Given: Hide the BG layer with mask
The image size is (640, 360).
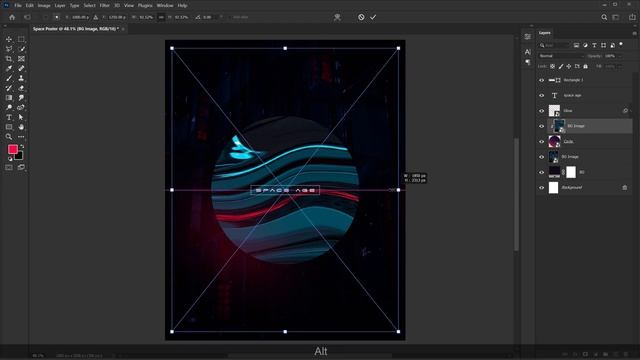Looking at the screenshot, I should pos(542,173).
